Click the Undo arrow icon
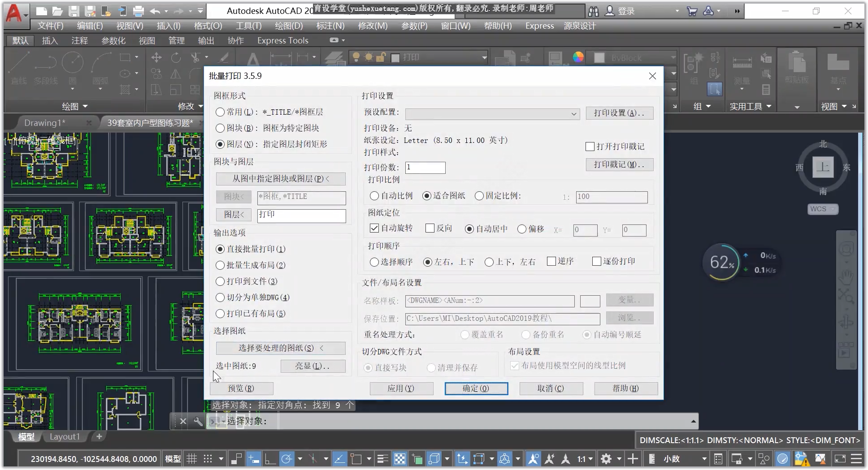Screen dimensions: 868x470 point(155,11)
